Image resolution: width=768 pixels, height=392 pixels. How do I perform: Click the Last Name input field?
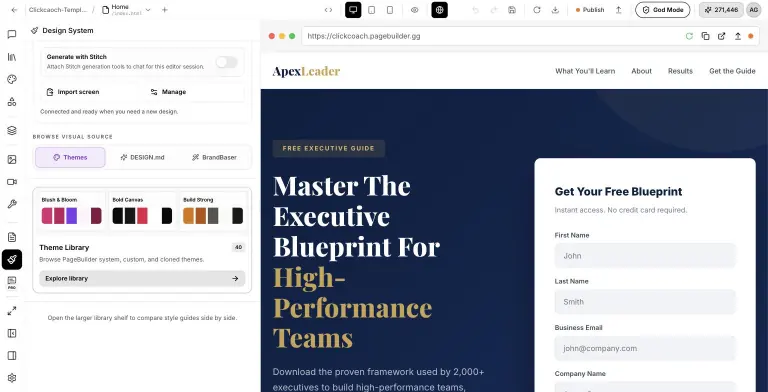pos(645,302)
